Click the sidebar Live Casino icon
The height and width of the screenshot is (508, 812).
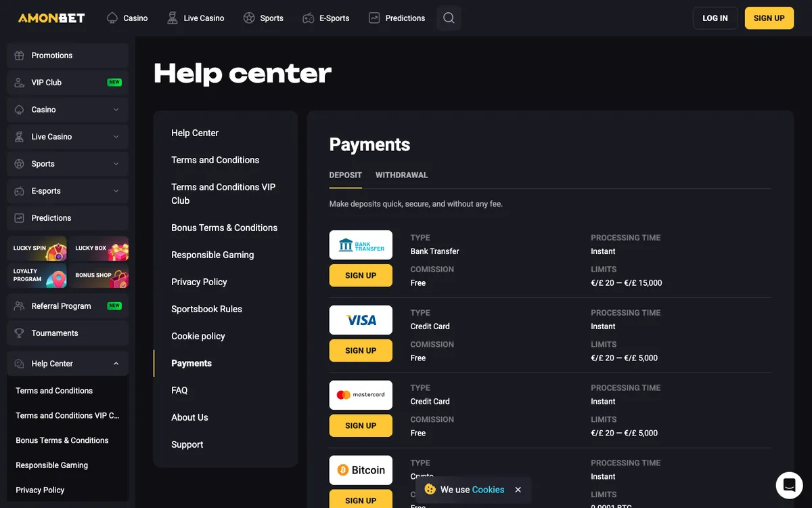click(19, 137)
